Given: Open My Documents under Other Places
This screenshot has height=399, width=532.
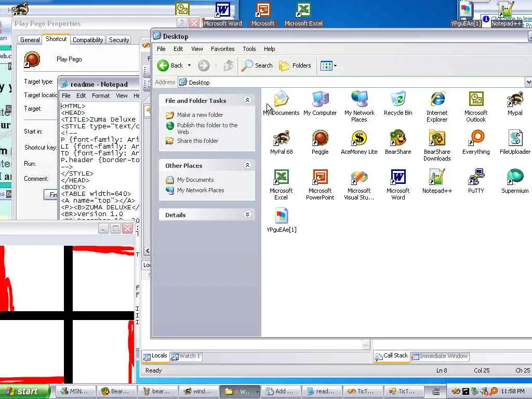Looking at the screenshot, I should pos(195,179).
